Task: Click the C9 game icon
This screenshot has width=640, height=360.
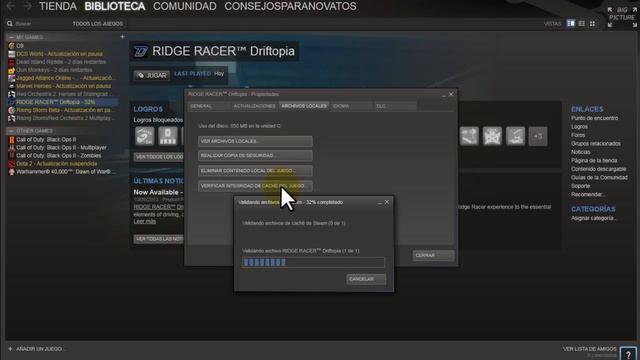Action: [x=11, y=46]
